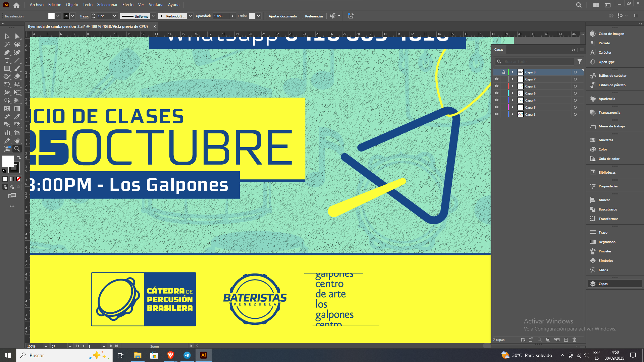Click the delete layer trash icon
This screenshot has height=362, width=644.
click(x=574, y=340)
